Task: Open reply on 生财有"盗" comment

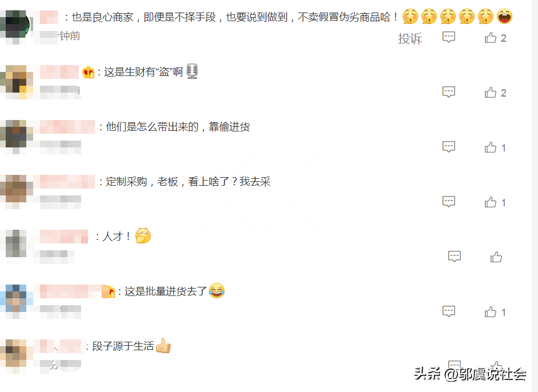Action: click(448, 92)
